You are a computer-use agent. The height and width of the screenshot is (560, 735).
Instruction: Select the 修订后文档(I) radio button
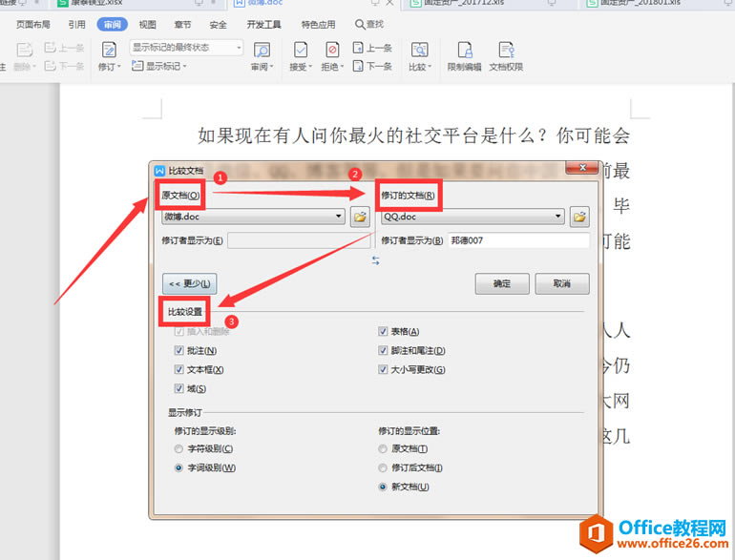383,467
